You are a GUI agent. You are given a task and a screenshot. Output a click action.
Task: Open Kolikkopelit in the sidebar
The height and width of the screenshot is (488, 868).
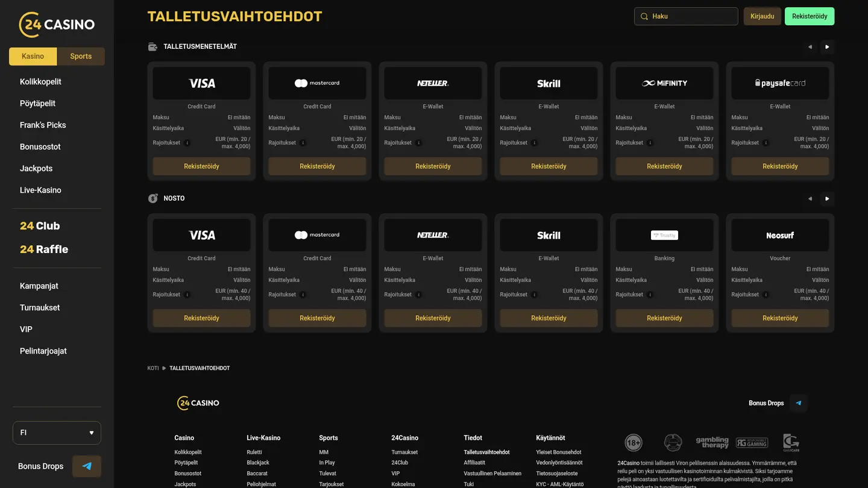[x=40, y=82]
